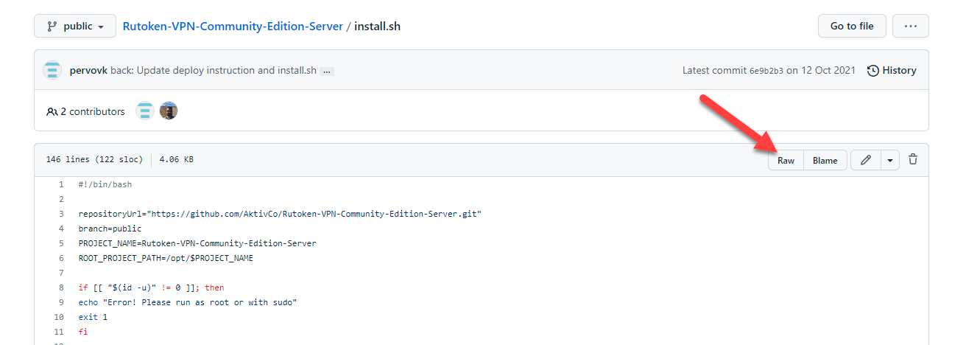The image size is (980, 345).
Task: Click the Go to file button
Action: (x=852, y=27)
